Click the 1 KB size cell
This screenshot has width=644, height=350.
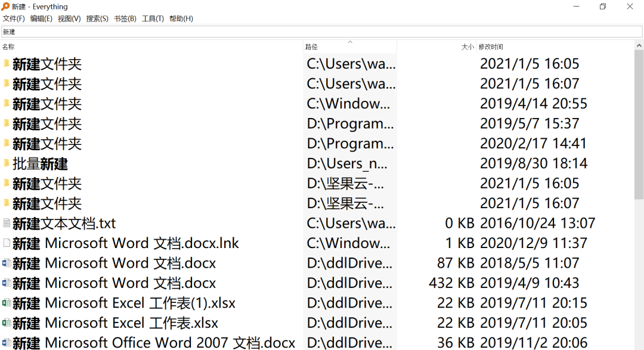459,243
